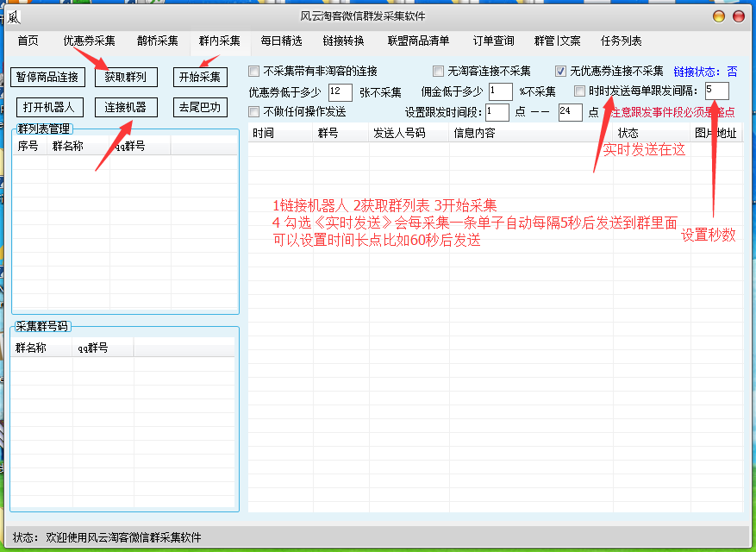Image resolution: width=756 pixels, height=552 pixels.
Task: Click qq群号 column header in 群列表管理
Action: (x=141, y=147)
